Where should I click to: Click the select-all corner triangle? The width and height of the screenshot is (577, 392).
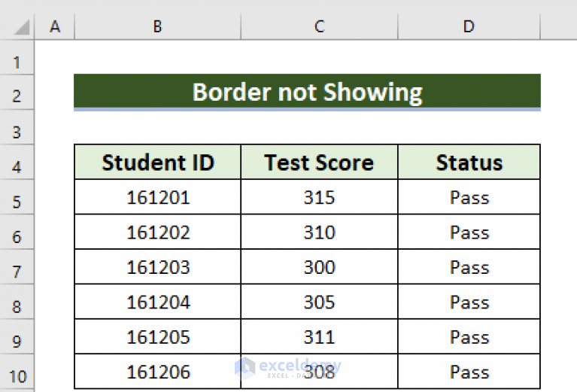tap(21, 27)
